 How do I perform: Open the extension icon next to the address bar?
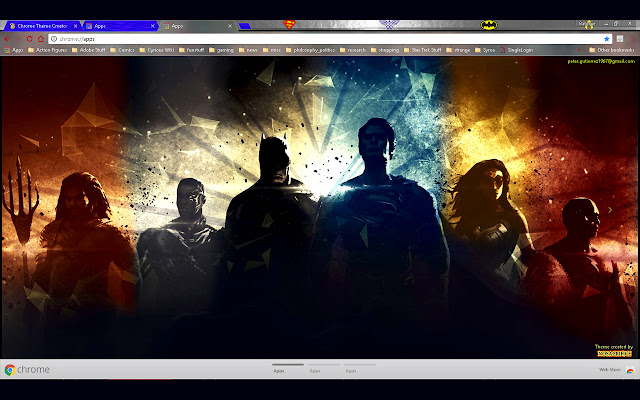620,39
